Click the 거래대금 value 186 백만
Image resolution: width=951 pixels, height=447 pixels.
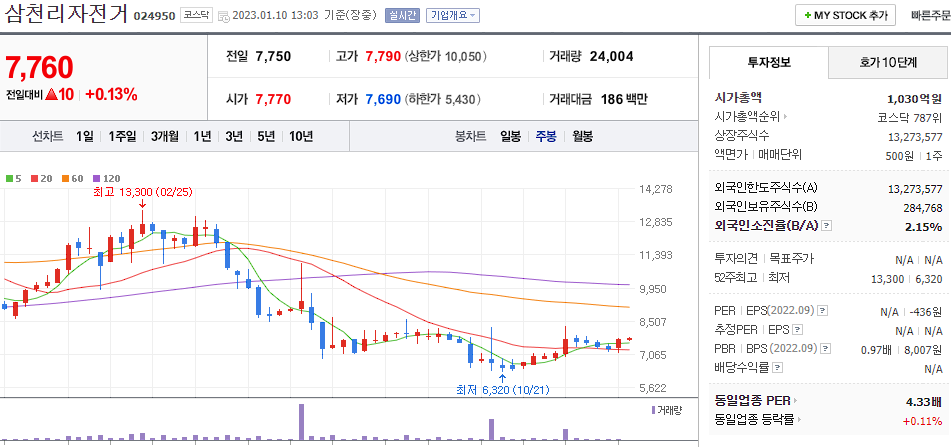tap(624, 99)
